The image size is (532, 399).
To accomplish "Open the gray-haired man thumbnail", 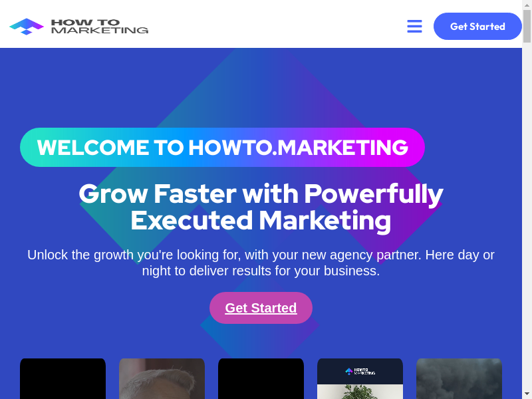I will 162,378.
